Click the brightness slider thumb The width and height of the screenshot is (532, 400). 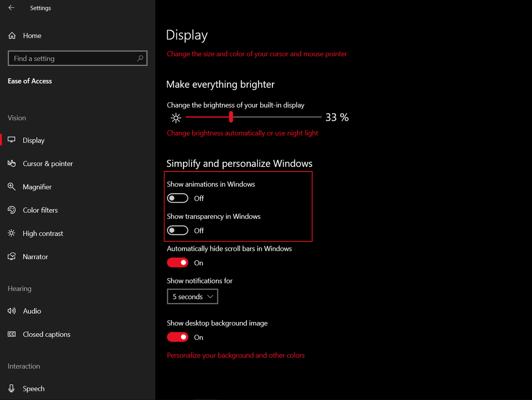(x=231, y=117)
